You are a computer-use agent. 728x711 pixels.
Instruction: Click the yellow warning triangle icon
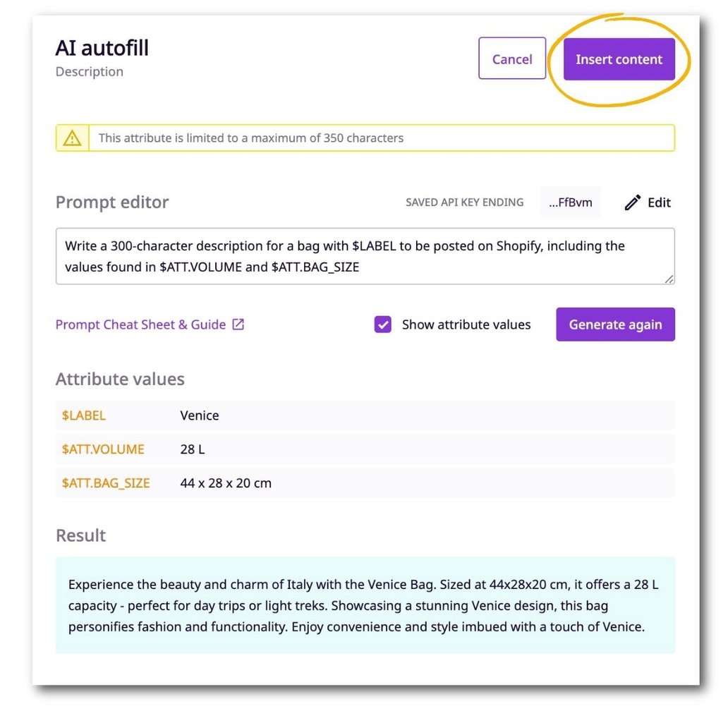point(71,138)
